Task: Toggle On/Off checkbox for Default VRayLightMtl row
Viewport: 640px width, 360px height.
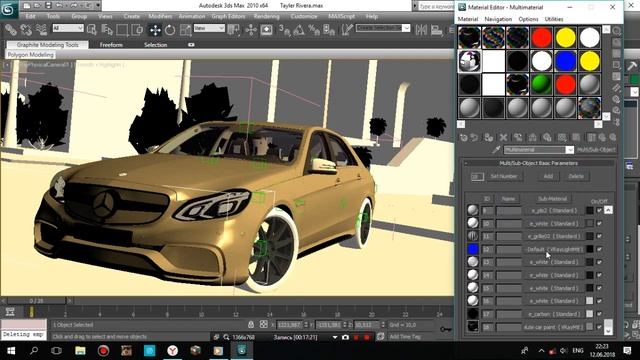Action: 599,249
